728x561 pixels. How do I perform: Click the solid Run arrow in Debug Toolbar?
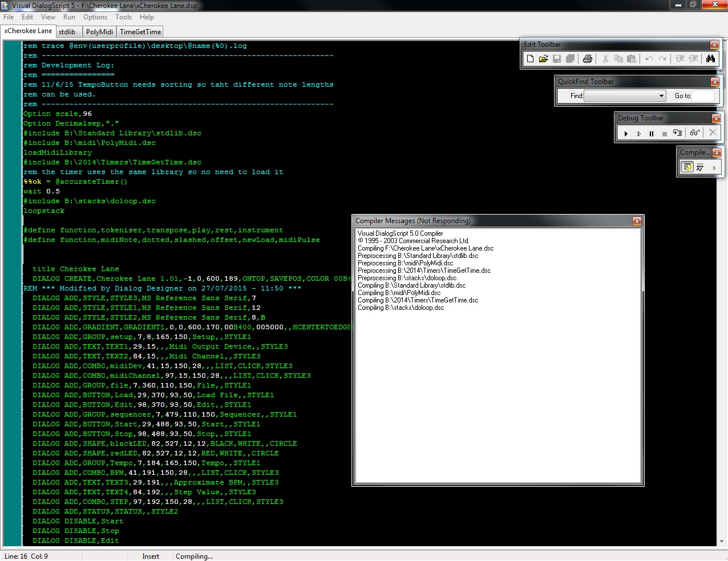tap(626, 134)
